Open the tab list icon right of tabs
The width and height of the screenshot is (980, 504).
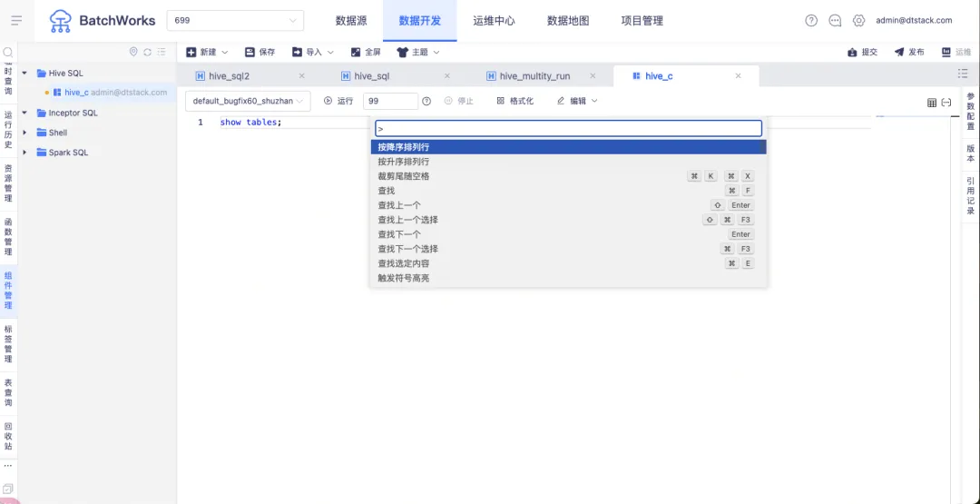[963, 74]
